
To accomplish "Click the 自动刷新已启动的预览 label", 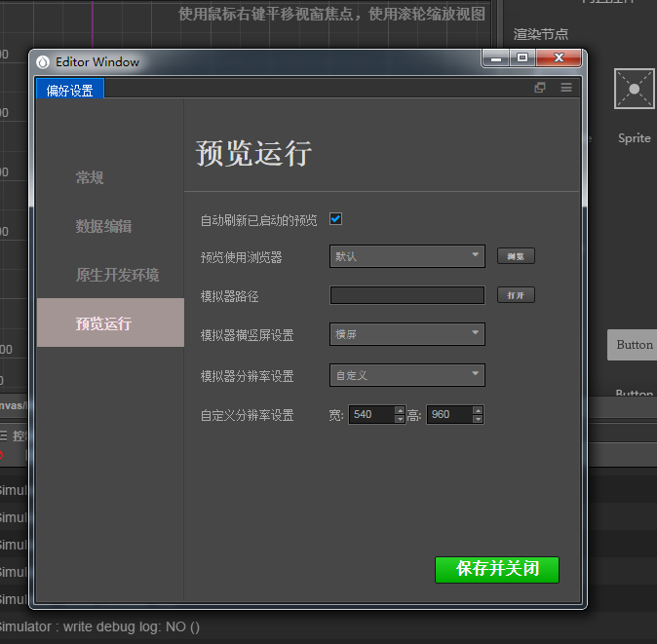I will (x=258, y=220).
